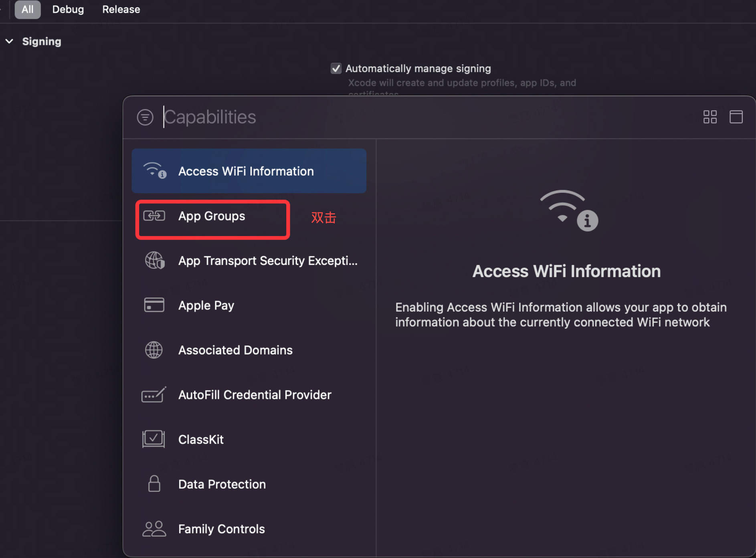
Task: Collapse the Signing section chevron
Action: pyautogui.click(x=9, y=41)
